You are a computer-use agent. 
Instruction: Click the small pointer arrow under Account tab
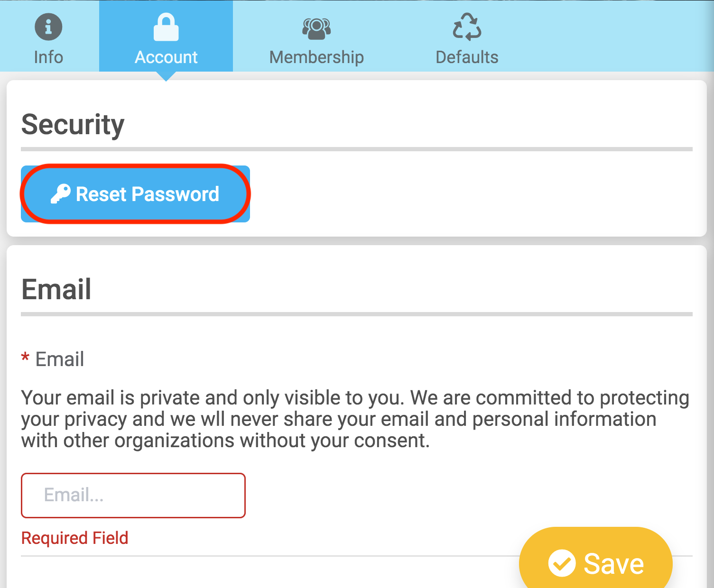[166, 76]
